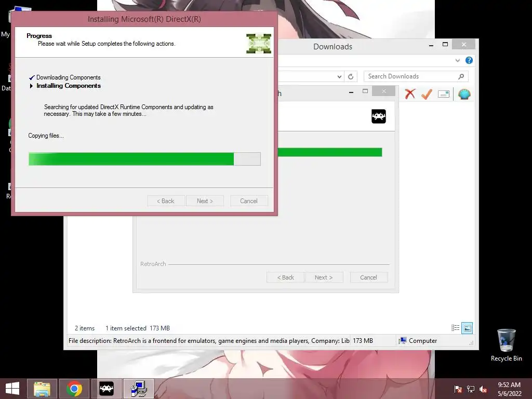
Task: Click the 'RetroArch' label above setup buttons
Action: [x=153, y=264]
